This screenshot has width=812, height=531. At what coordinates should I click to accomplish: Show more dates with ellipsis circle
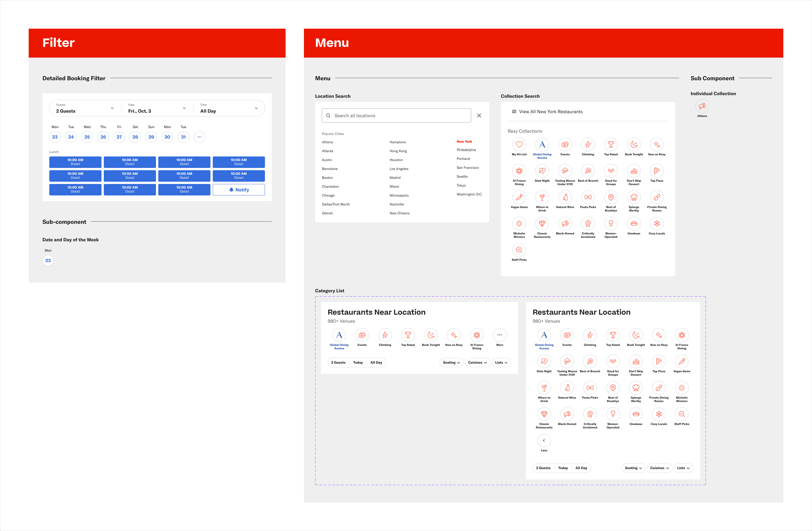(199, 137)
